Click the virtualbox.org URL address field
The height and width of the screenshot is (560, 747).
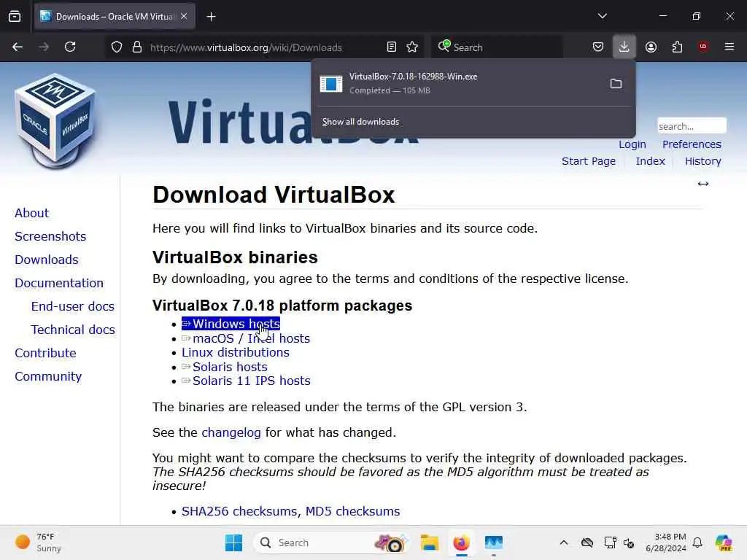point(246,47)
